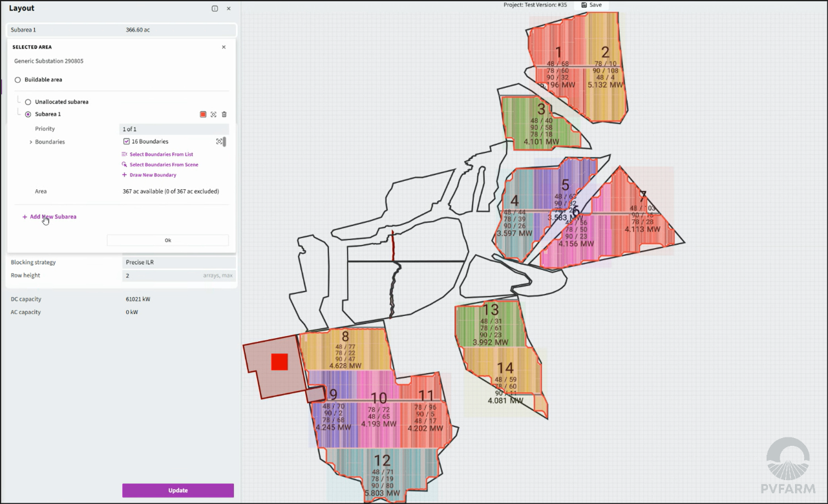
Task: Select the Subarea 1 radio button
Action: point(28,114)
